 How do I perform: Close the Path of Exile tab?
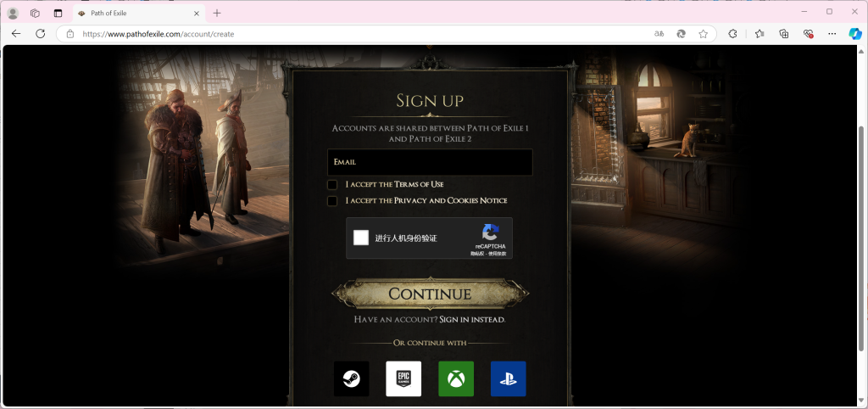(197, 14)
